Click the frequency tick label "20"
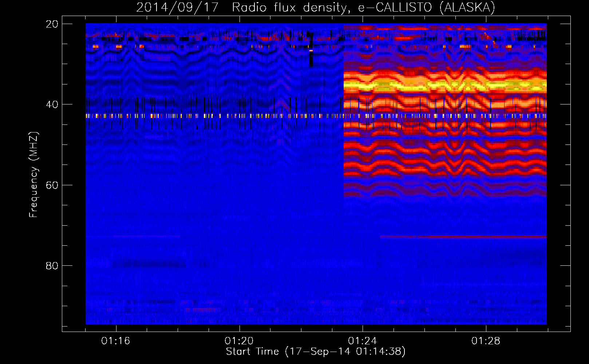Screen dimensions: 589x364 (x=52, y=24)
